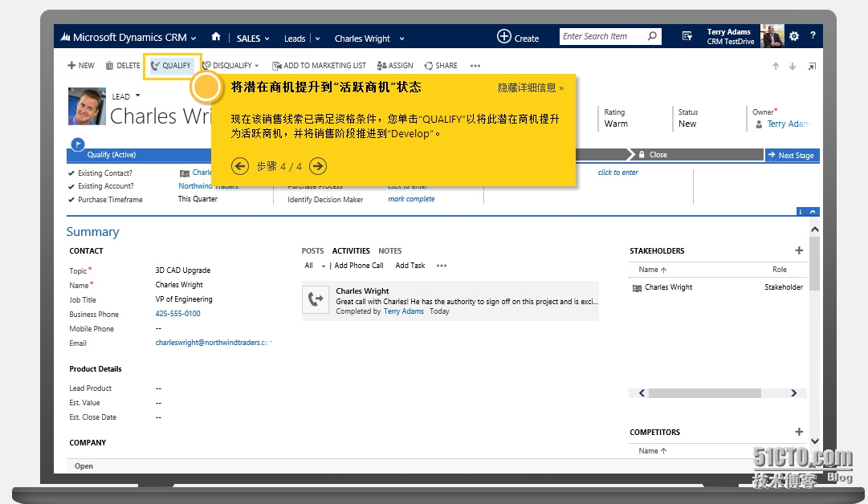Switch to ACTIVITIES tab

[x=351, y=250]
